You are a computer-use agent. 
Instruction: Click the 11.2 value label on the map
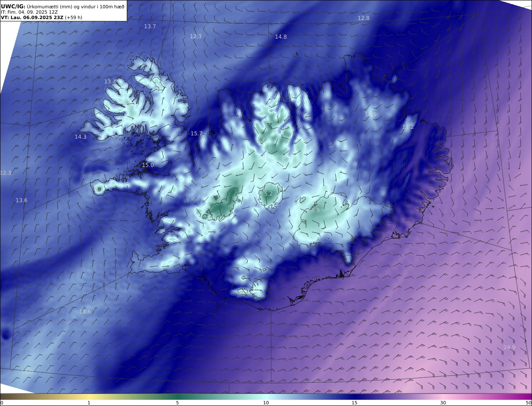pos(408,127)
